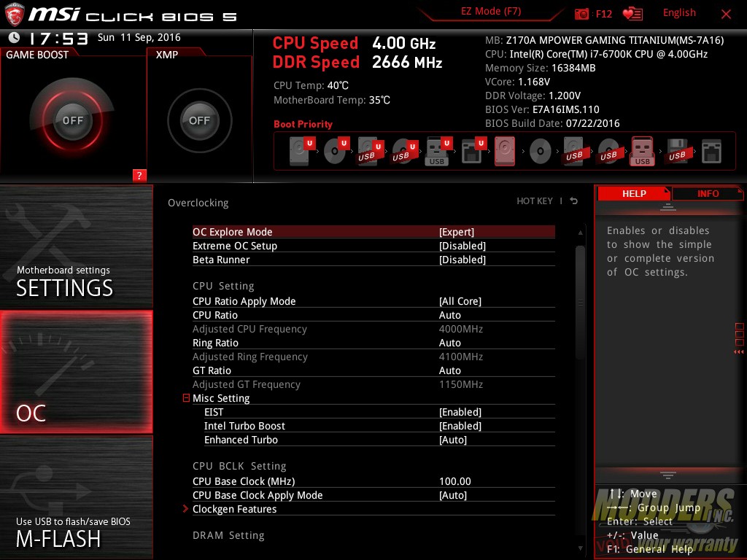
Task: Click the scrollbar down arrow
Action: tap(580, 548)
